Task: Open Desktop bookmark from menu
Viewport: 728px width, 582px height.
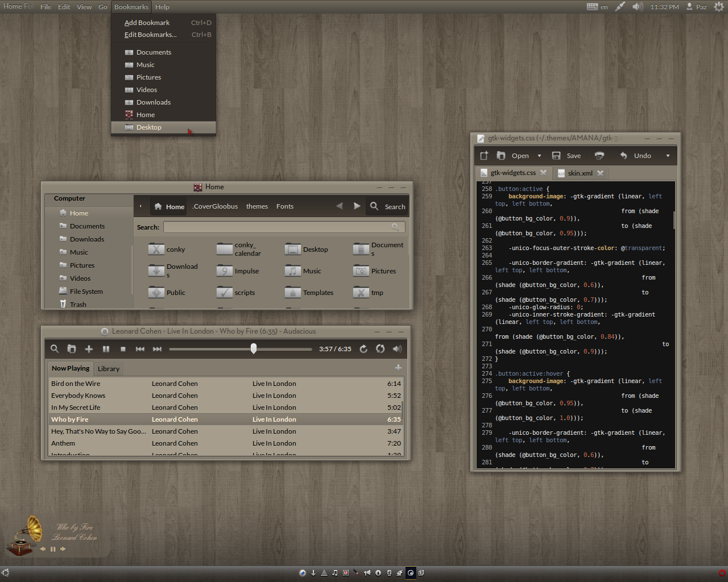Action: (x=163, y=127)
